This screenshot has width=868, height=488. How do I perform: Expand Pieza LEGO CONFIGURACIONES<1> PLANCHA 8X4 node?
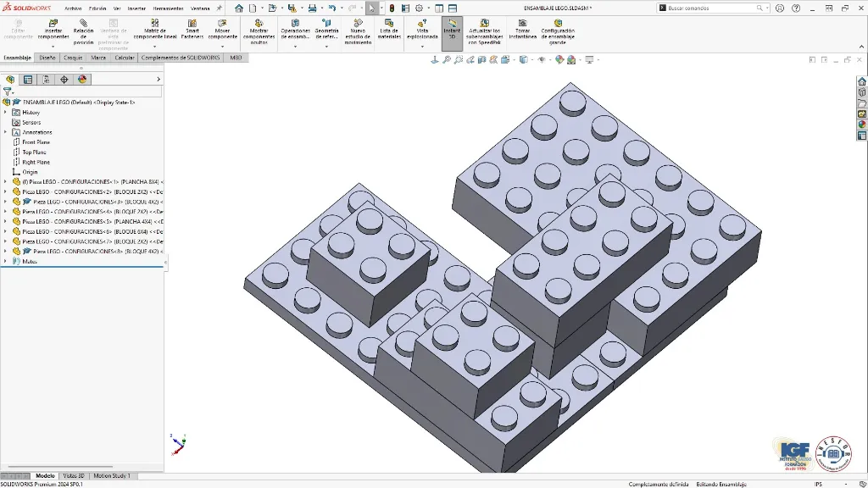(6, 181)
